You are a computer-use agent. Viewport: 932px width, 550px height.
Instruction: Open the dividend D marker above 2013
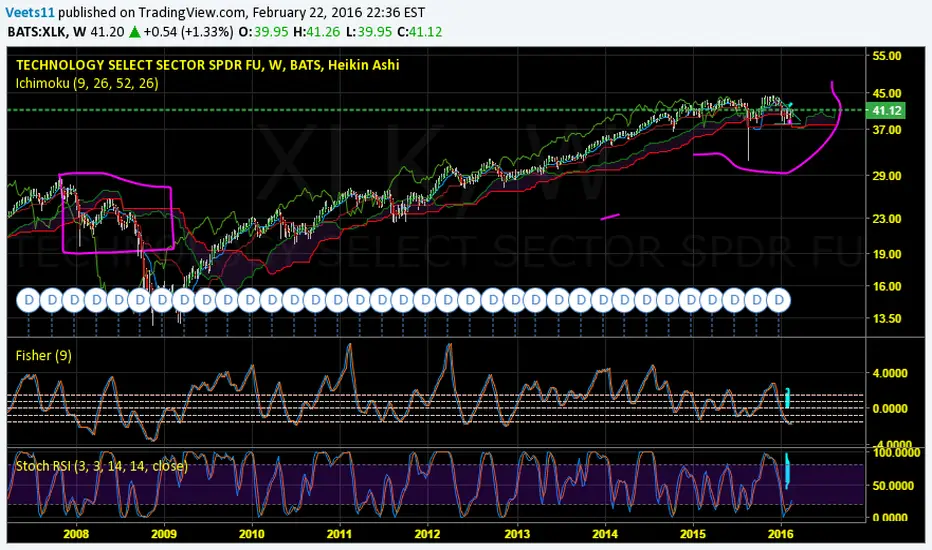pos(514,300)
